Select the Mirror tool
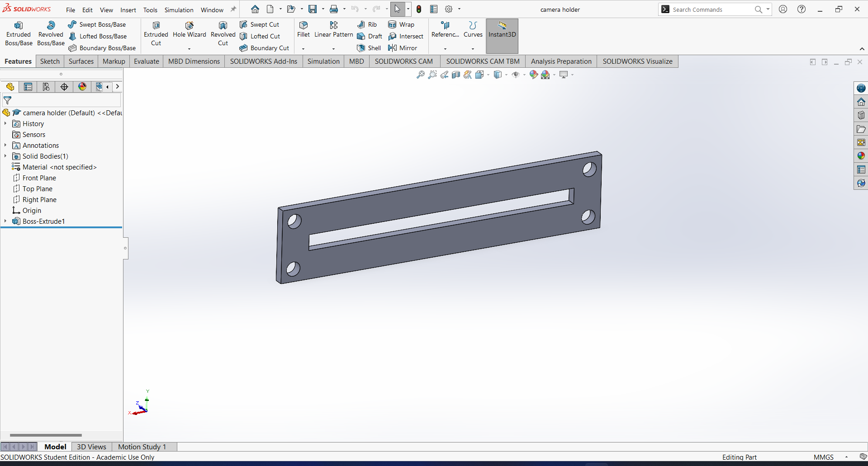 click(x=403, y=48)
